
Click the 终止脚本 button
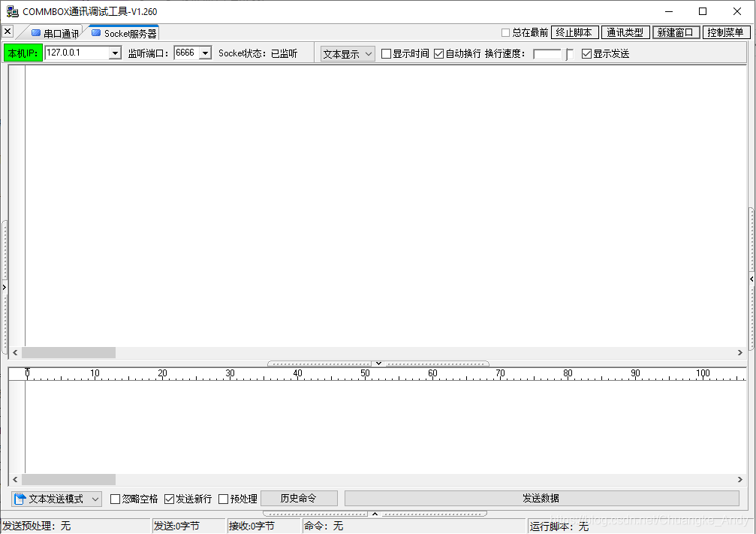[575, 32]
